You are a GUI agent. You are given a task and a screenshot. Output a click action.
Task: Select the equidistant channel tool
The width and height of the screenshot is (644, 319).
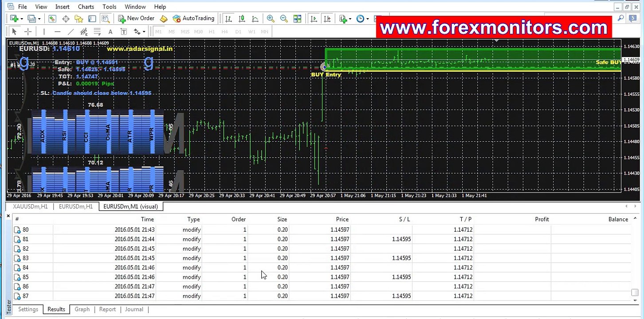pyautogui.click(x=84, y=31)
